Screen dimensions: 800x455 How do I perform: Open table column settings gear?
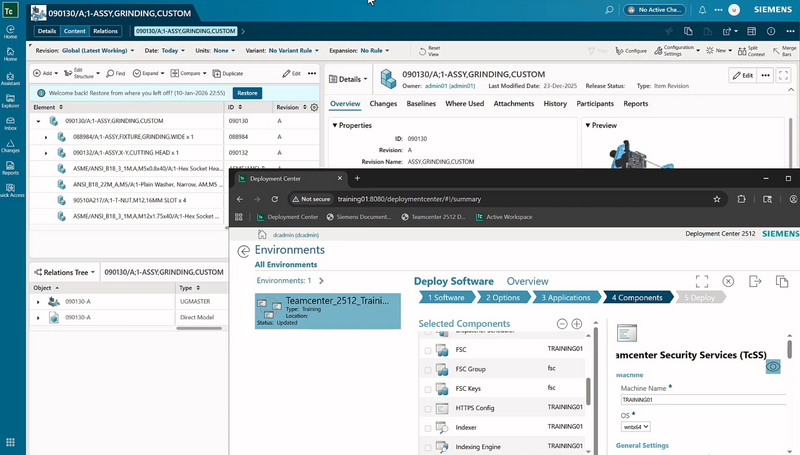tap(314, 107)
